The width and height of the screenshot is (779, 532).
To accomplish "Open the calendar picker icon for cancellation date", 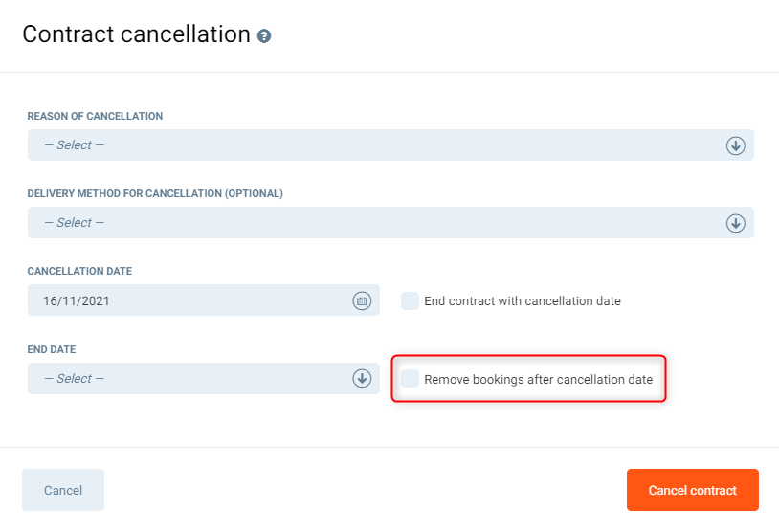I will tap(362, 300).
